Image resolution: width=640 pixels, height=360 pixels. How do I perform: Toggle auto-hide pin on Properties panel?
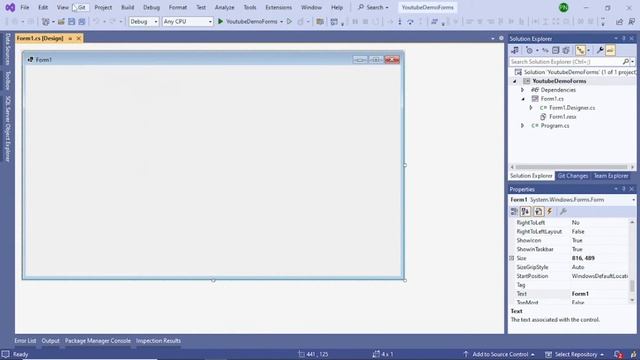click(x=624, y=189)
